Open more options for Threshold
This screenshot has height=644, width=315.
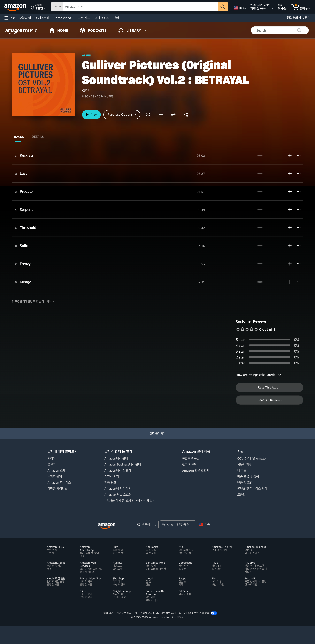[x=299, y=228]
